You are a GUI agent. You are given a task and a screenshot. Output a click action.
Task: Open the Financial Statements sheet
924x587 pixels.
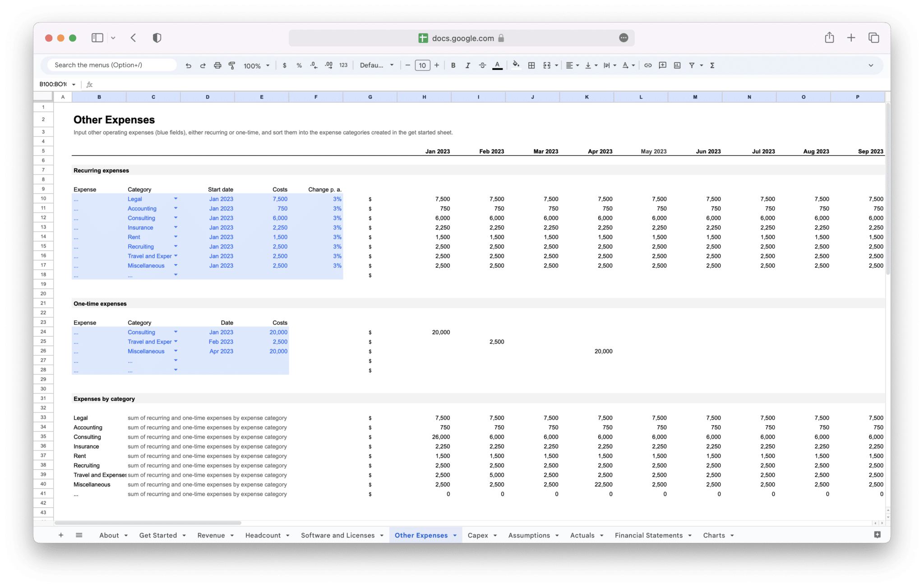[x=648, y=535]
